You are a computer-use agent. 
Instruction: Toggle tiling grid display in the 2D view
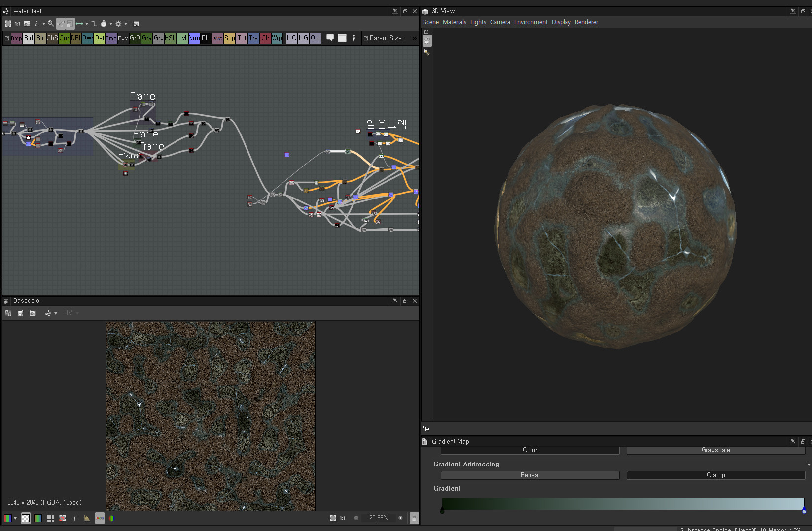tap(50, 518)
